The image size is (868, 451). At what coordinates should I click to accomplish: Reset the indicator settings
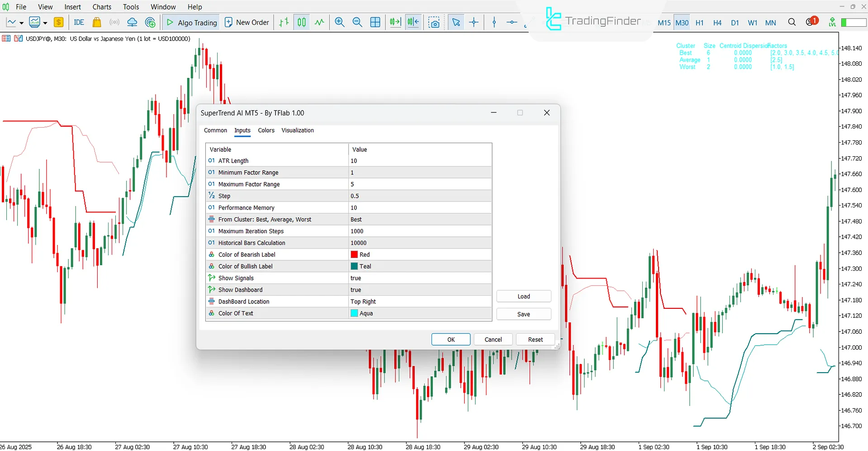click(x=535, y=339)
